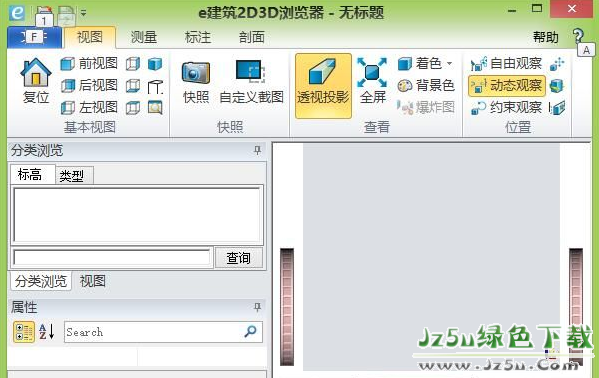
Task: Click the query text field beside 查询
Action: click(112, 258)
